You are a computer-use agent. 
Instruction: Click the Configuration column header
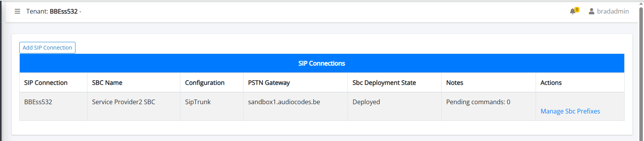pyautogui.click(x=205, y=83)
